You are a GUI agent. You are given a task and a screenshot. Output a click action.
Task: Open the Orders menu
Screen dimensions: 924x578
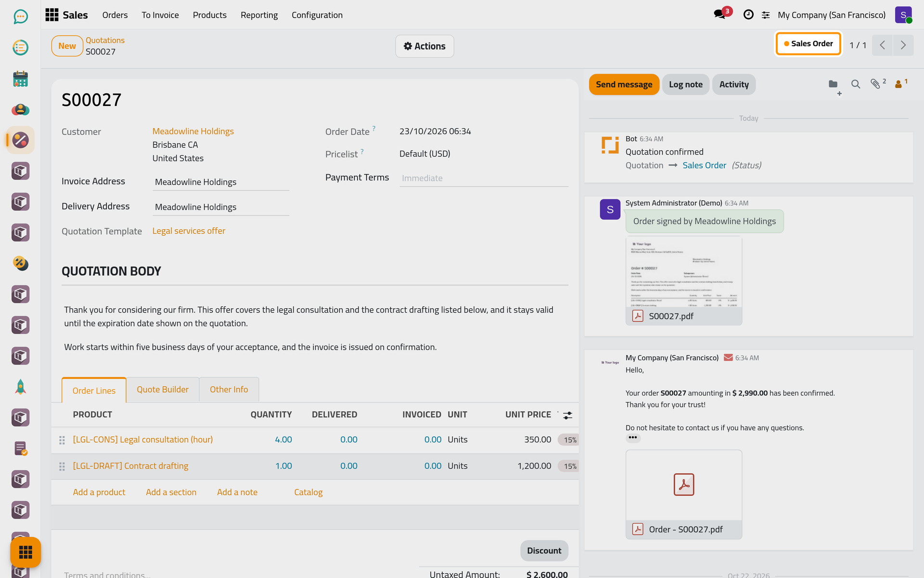pyautogui.click(x=115, y=15)
